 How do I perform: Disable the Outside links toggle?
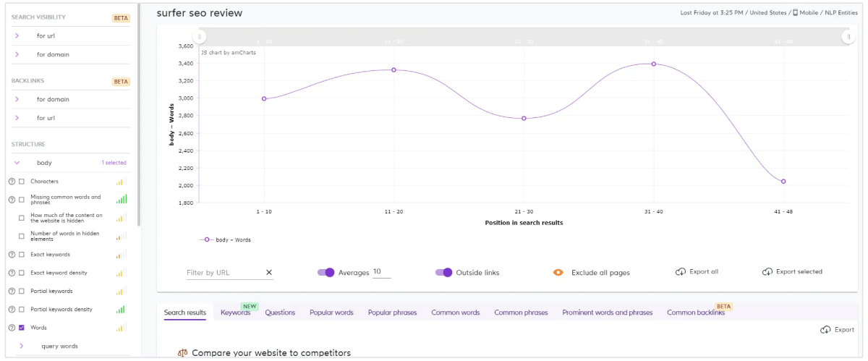coord(443,273)
